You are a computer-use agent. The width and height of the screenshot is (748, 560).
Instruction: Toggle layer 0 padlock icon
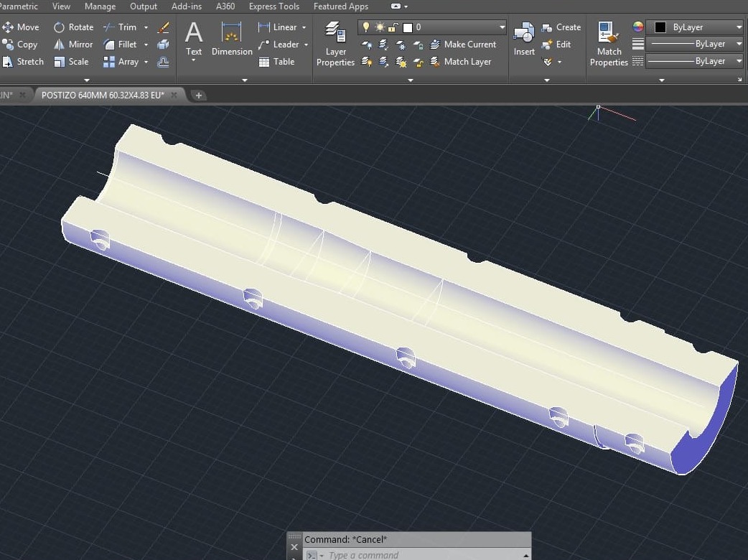393,27
